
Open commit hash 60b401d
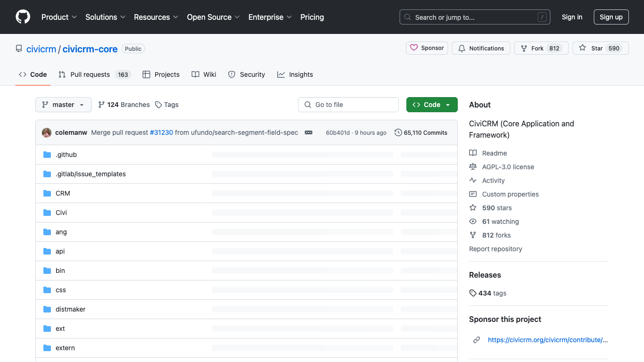point(338,133)
